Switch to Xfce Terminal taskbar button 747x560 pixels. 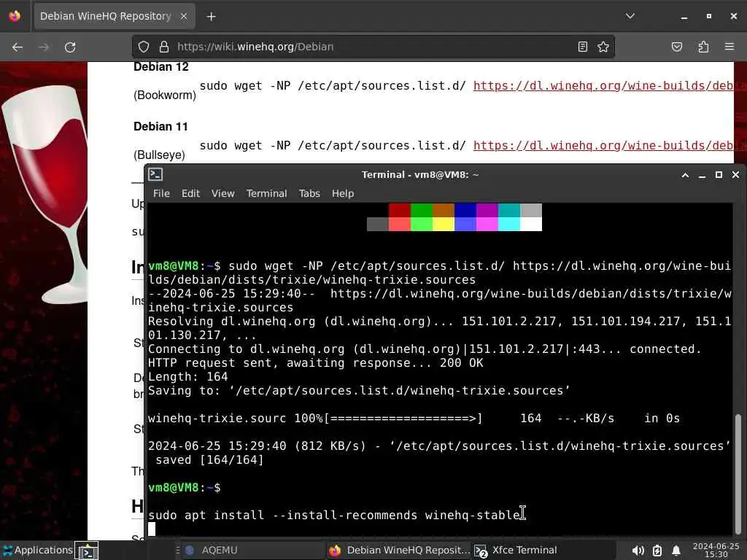(x=543, y=550)
